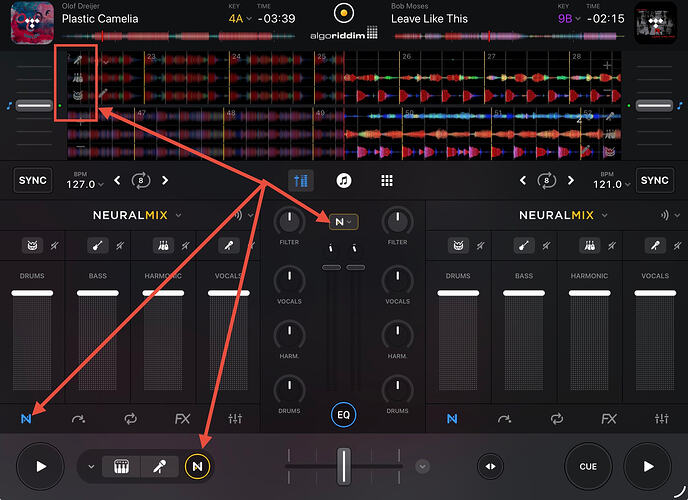Halve left deck loop length arrow

point(117,180)
